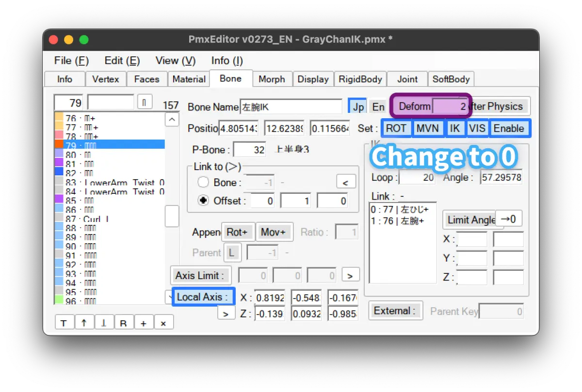Delete the bone with the × button
This screenshot has width=582, height=392.
(163, 322)
